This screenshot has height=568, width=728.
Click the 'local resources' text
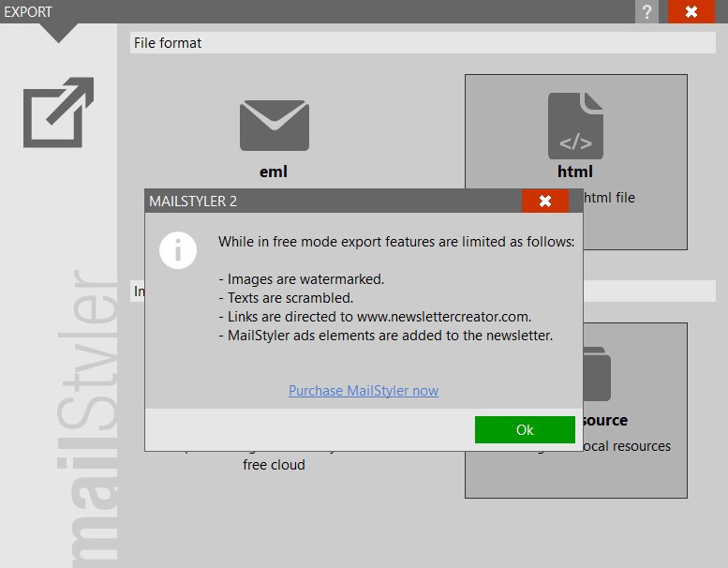[627, 446]
